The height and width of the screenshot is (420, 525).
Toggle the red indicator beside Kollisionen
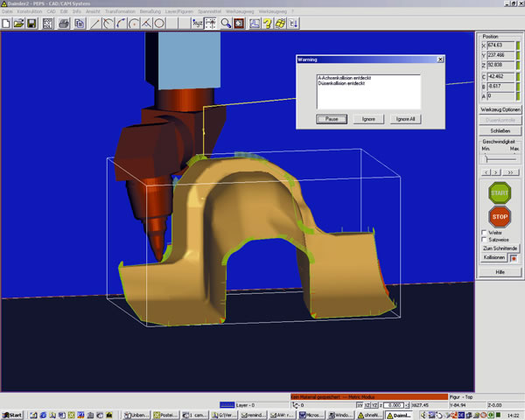pyautogui.click(x=513, y=257)
